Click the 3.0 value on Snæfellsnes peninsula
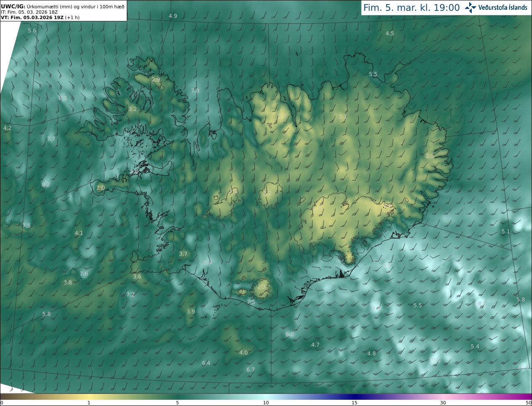 [101, 188]
